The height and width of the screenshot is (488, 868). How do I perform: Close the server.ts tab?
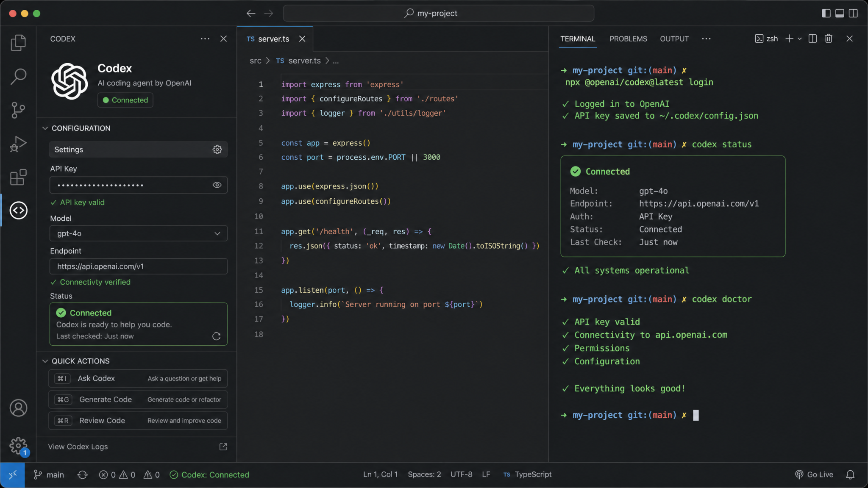(x=302, y=39)
